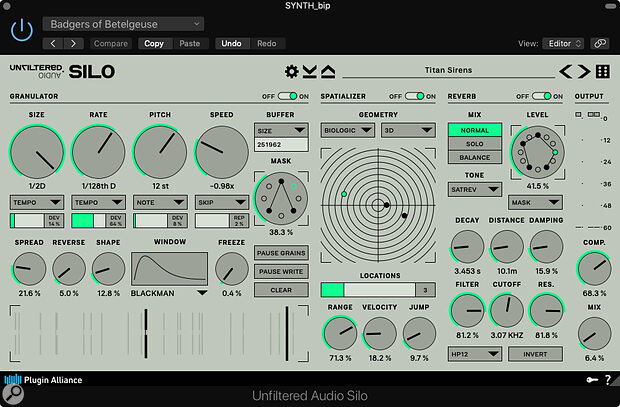This screenshot has width=620, height=407.
Task: Select Solo reverb mix mode
Action: click(474, 144)
